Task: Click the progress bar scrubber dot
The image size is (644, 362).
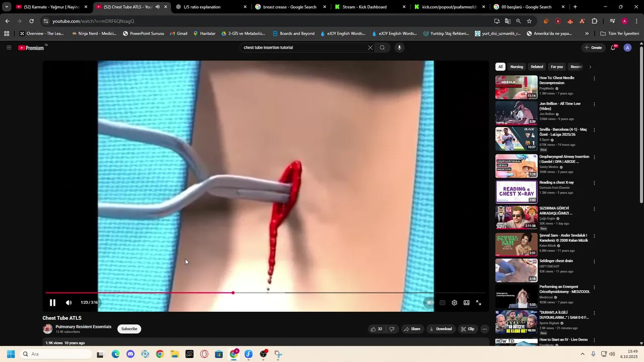Action: click(233, 293)
